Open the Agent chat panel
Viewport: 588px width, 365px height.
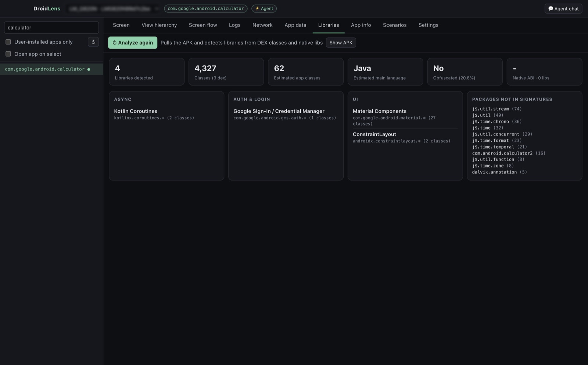(563, 8)
